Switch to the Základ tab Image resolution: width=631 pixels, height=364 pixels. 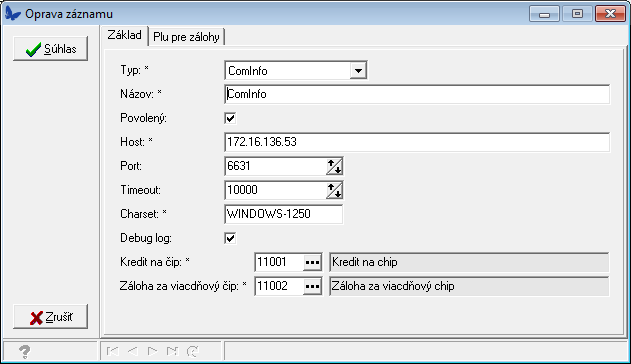click(x=124, y=35)
